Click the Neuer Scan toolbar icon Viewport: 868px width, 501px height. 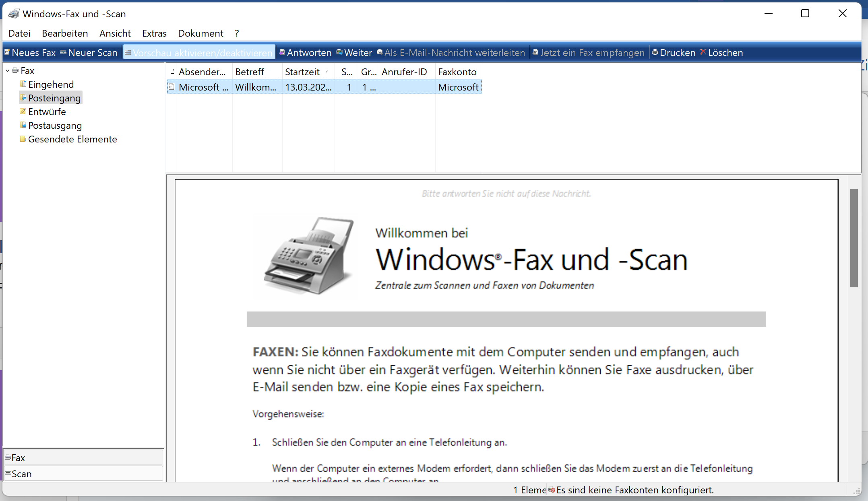point(63,52)
